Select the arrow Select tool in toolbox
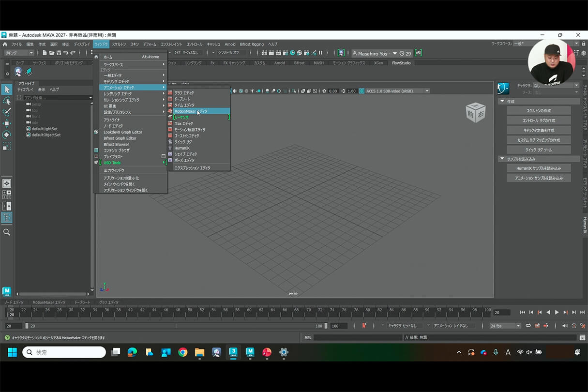The image size is (588, 392). (x=7, y=90)
